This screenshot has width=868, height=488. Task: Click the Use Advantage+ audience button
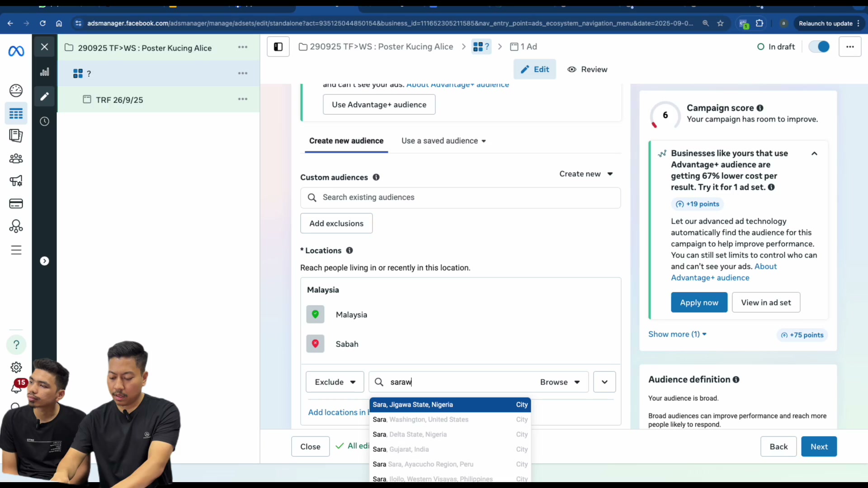point(379,104)
